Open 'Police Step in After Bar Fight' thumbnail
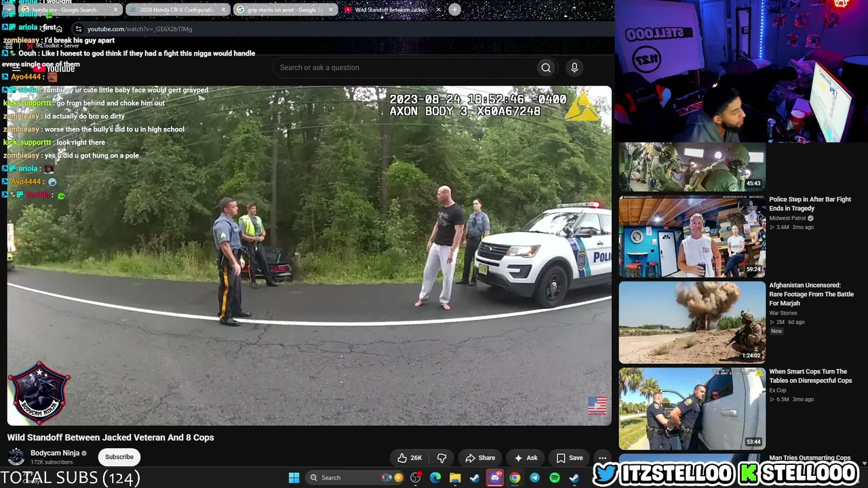This screenshot has width=868, height=488. (692, 237)
